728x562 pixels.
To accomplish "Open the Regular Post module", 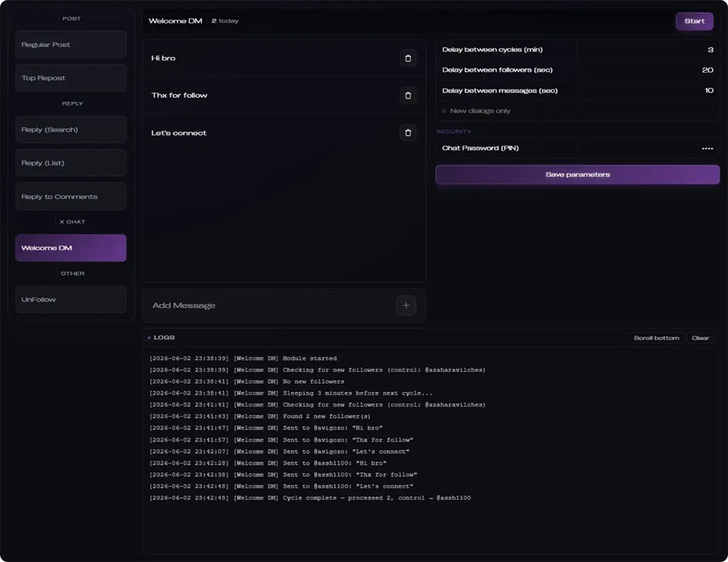I will point(71,45).
